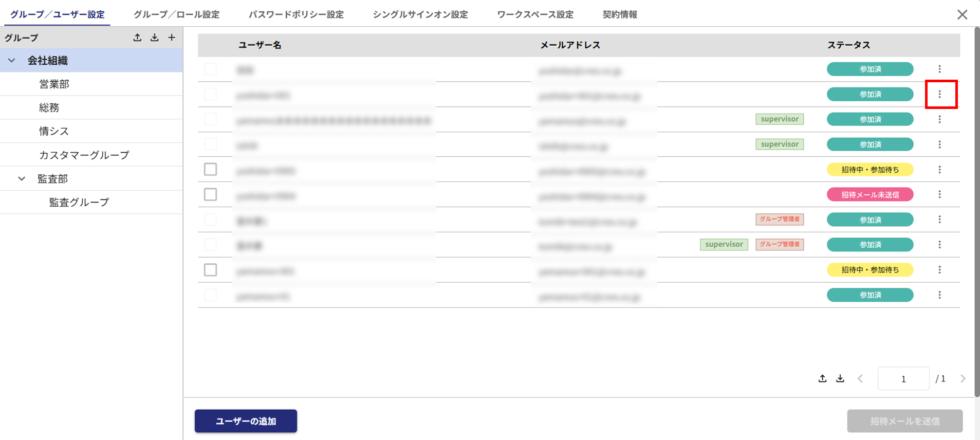
Task: Open the more-options menu highlighted in red
Action: (940, 94)
